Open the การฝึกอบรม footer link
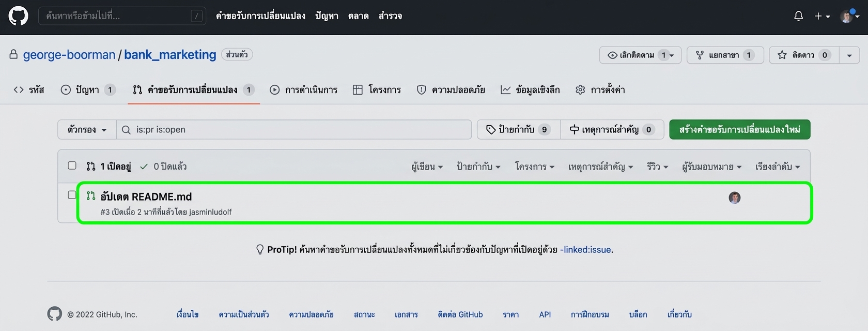This screenshot has height=331, width=868. (590, 314)
